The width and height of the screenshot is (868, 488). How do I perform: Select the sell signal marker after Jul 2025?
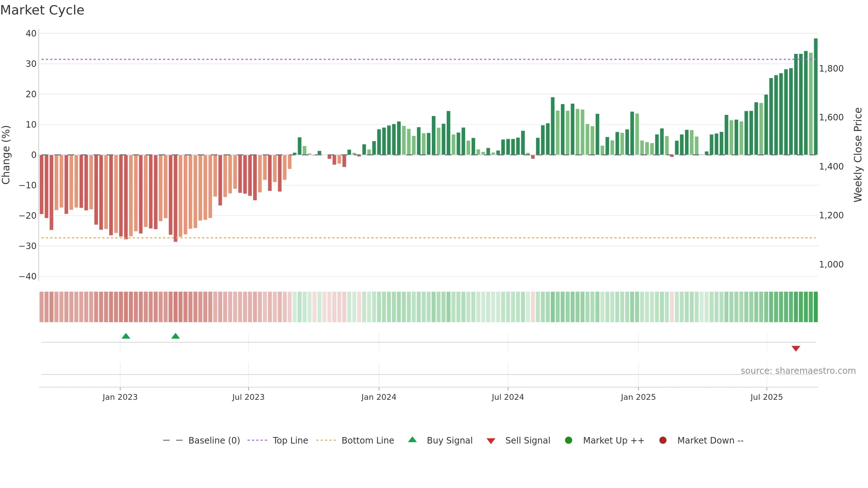point(796,348)
